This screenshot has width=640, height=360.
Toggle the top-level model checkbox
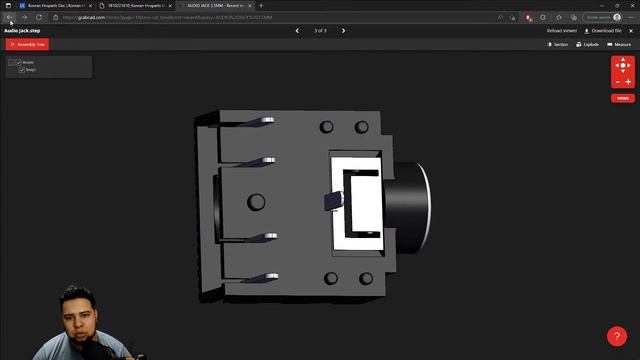click(x=19, y=62)
